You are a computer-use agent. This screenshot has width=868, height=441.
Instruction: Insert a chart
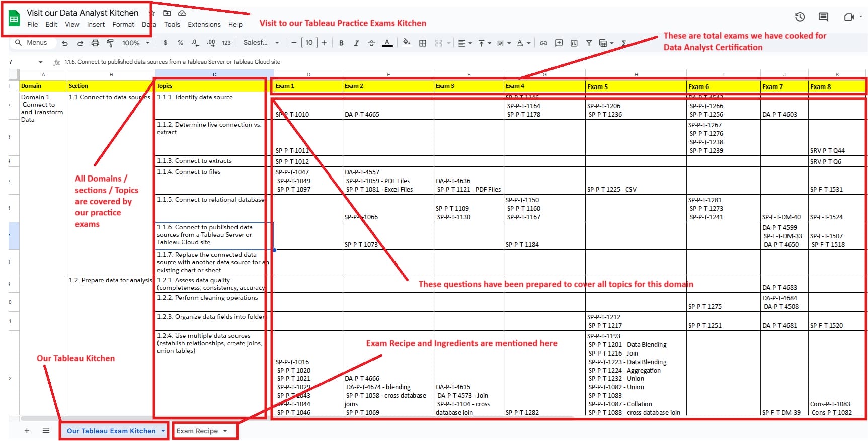pyautogui.click(x=574, y=43)
